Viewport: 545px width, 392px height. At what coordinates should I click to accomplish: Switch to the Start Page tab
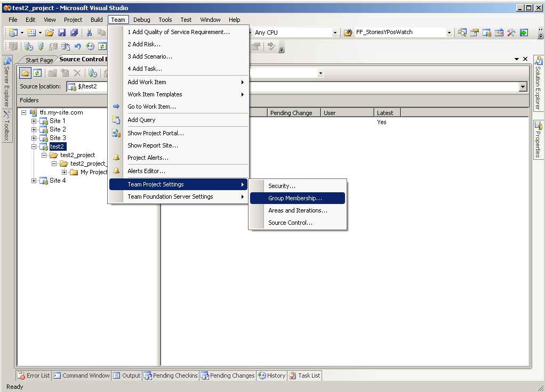coord(39,60)
